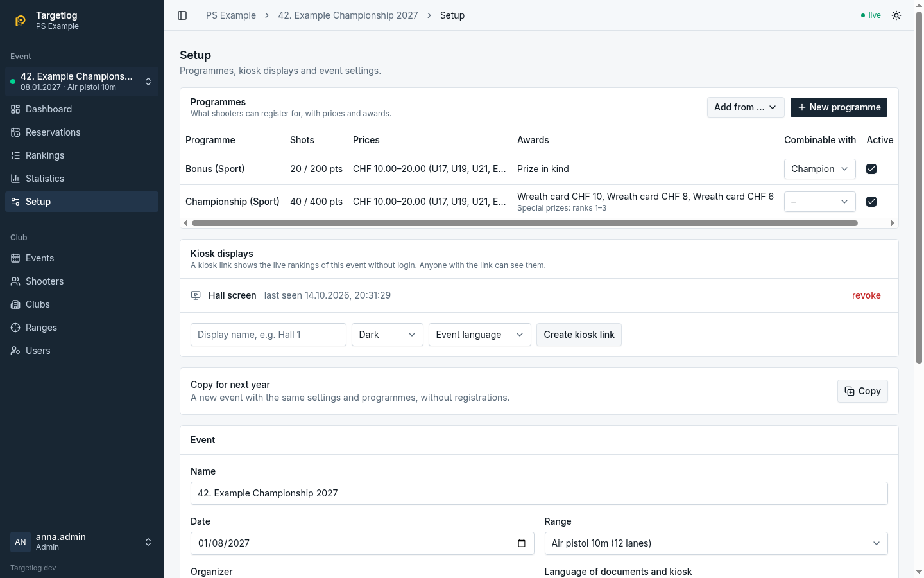
Task: Click New programme button
Action: (x=839, y=107)
